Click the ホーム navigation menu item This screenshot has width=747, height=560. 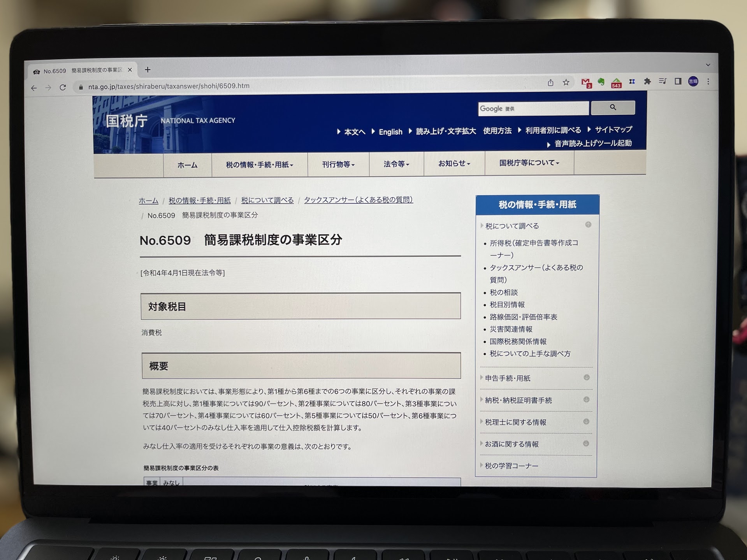click(x=187, y=165)
